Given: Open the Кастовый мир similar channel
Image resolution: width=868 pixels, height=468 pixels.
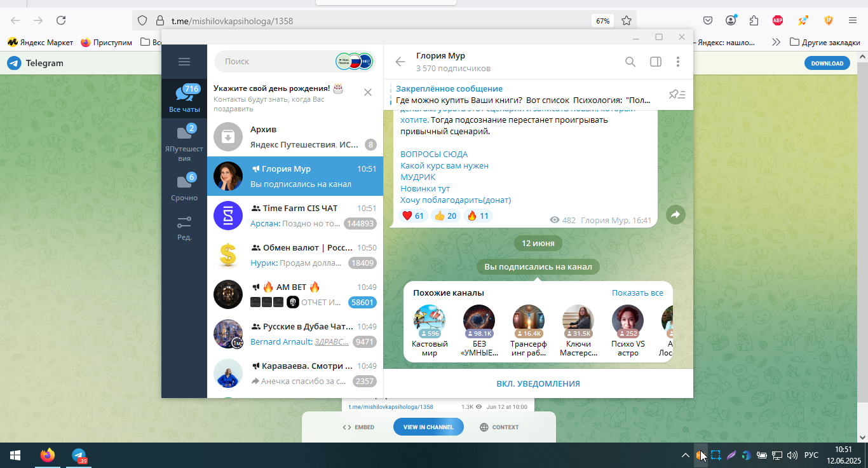Looking at the screenshot, I should click(x=430, y=331).
